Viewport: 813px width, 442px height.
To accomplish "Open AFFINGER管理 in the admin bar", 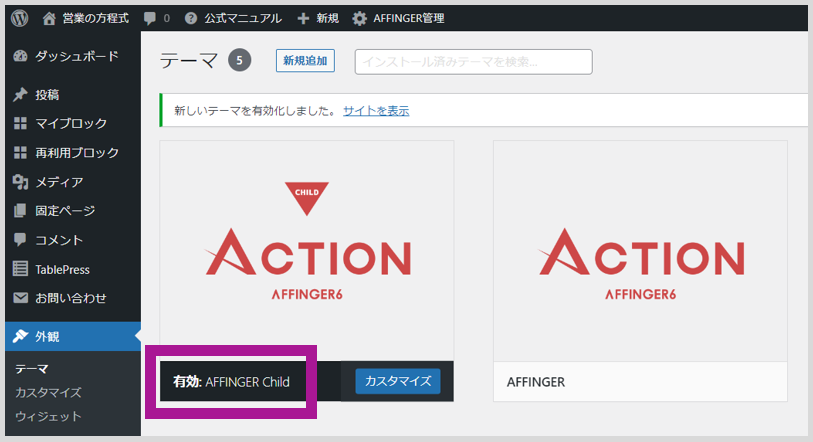I will tap(409, 19).
